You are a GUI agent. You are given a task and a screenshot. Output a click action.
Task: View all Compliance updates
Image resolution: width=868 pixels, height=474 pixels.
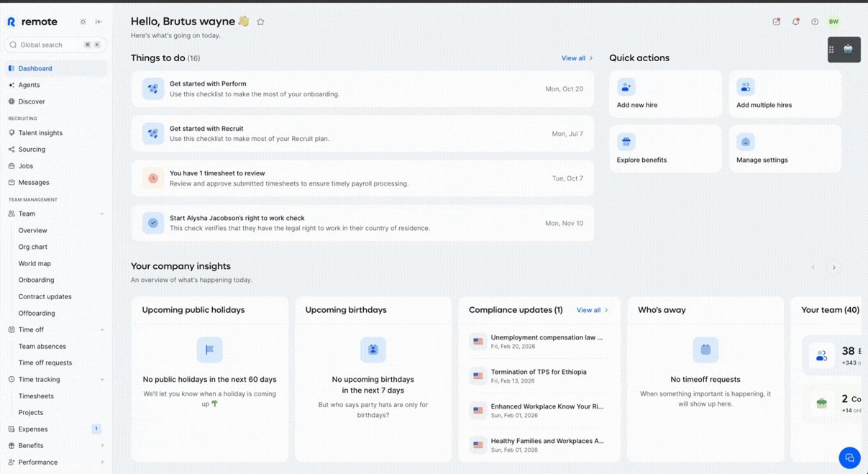click(593, 310)
